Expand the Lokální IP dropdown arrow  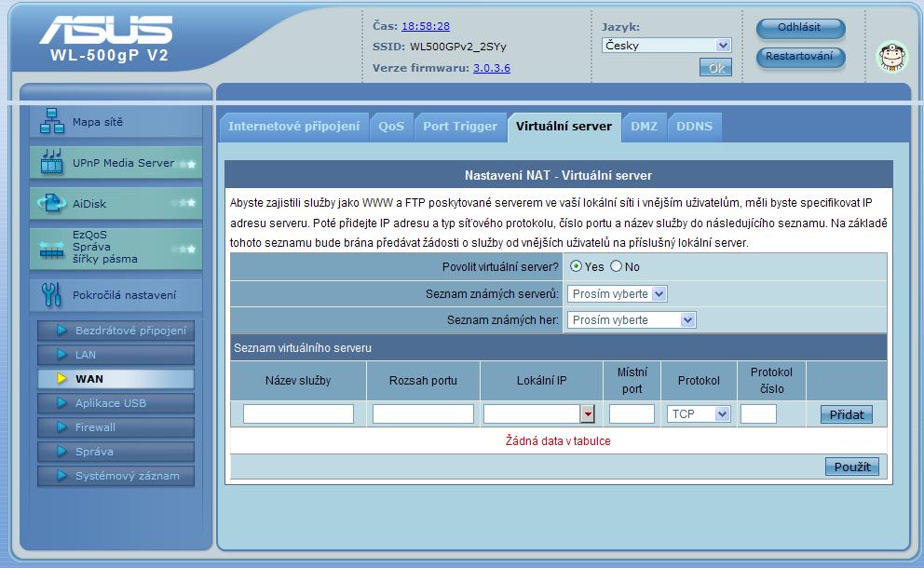pos(588,414)
